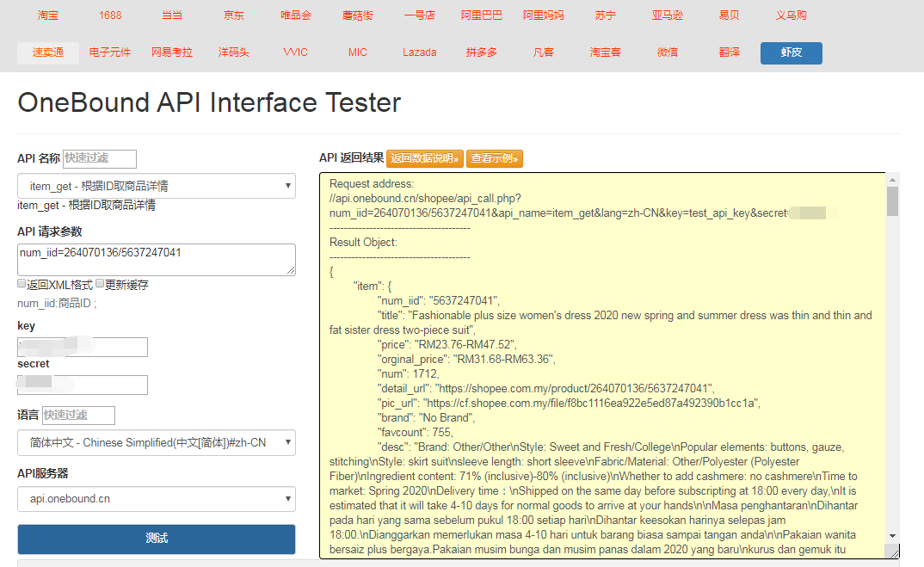924x567 pixels.
Task: Click the "num": 1712 line
Action: point(408,373)
